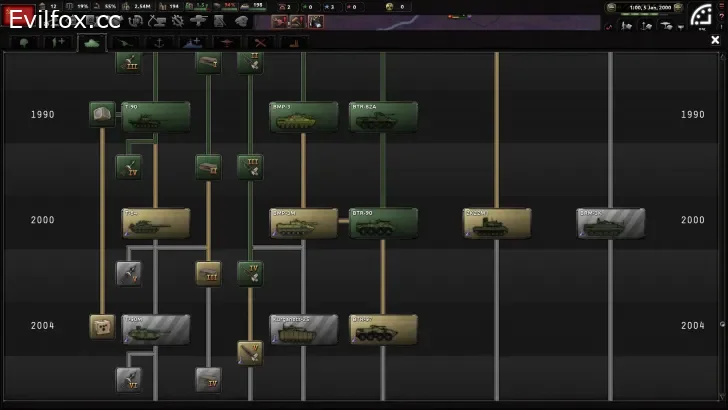Select the gun V icon below 2000 tank

128,272
